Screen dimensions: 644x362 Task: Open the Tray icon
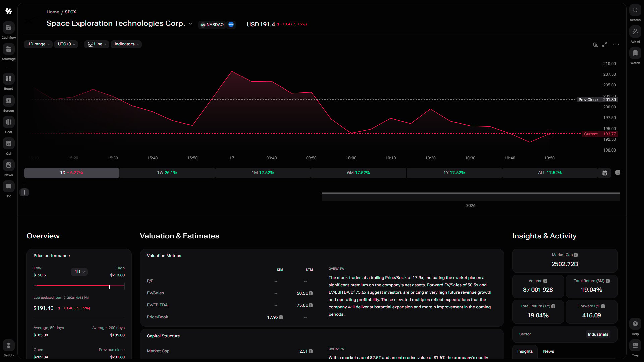point(635,345)
